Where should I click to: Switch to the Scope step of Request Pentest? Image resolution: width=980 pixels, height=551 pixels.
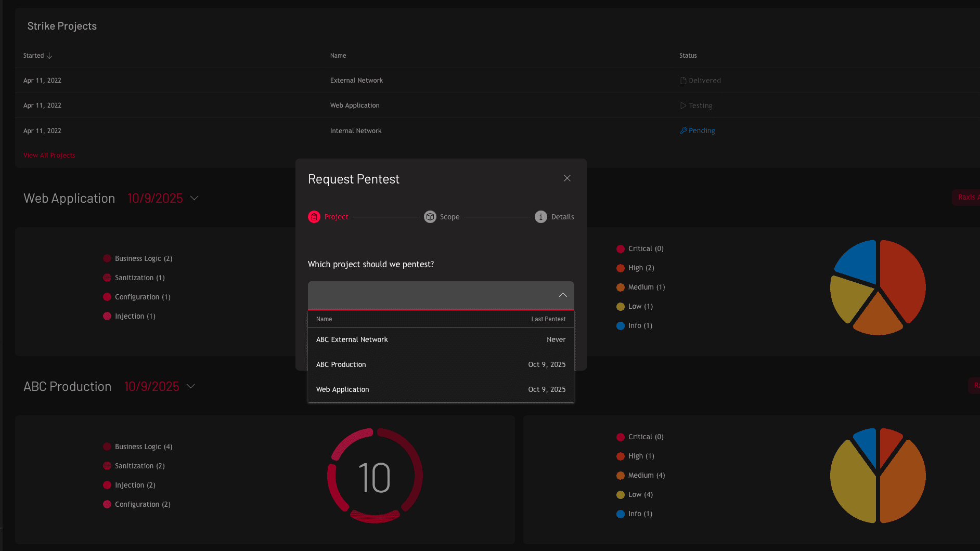(441, 217)
